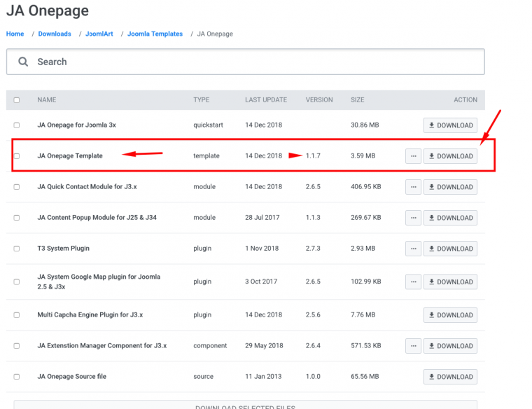Download Multi Capcha Engine Plugin
Image resolution: width=532 pixels, height=409 pixels.
[x=450, y=315]
